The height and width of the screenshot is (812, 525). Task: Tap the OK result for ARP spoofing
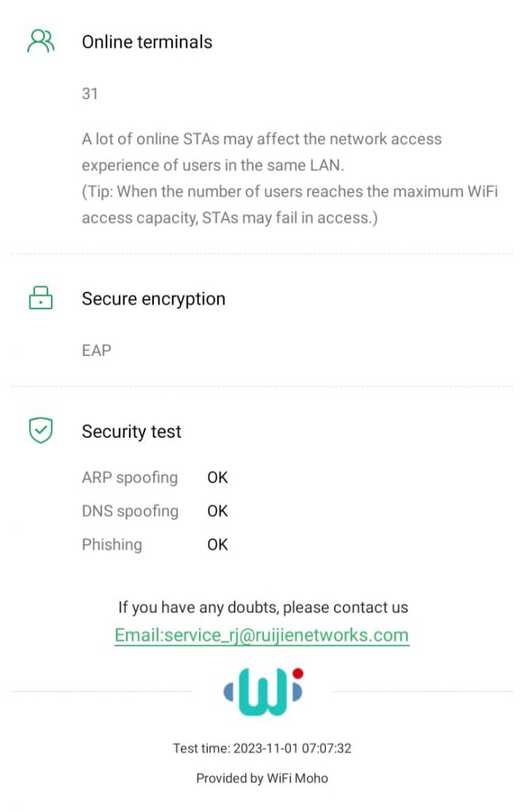tap(217, 477)
